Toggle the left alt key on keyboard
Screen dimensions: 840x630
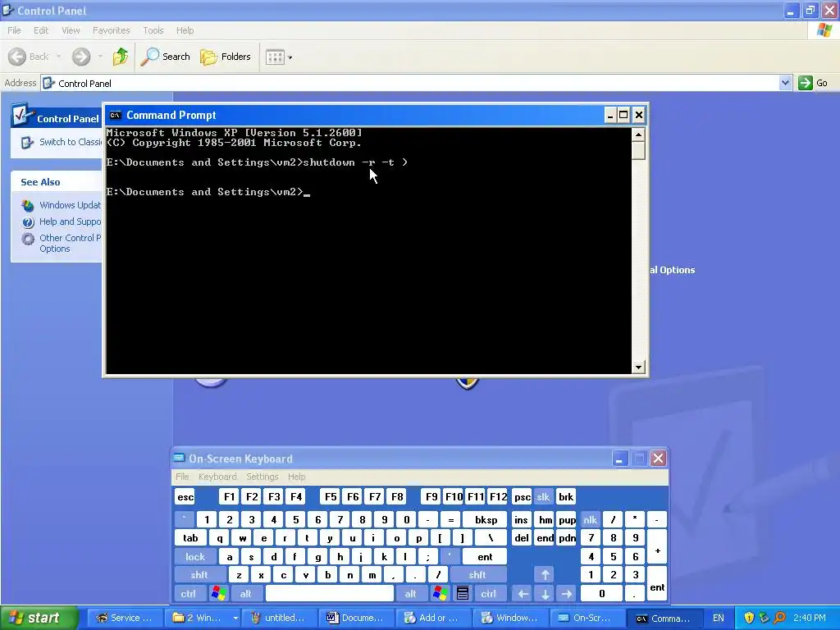[x=246, y=594]
